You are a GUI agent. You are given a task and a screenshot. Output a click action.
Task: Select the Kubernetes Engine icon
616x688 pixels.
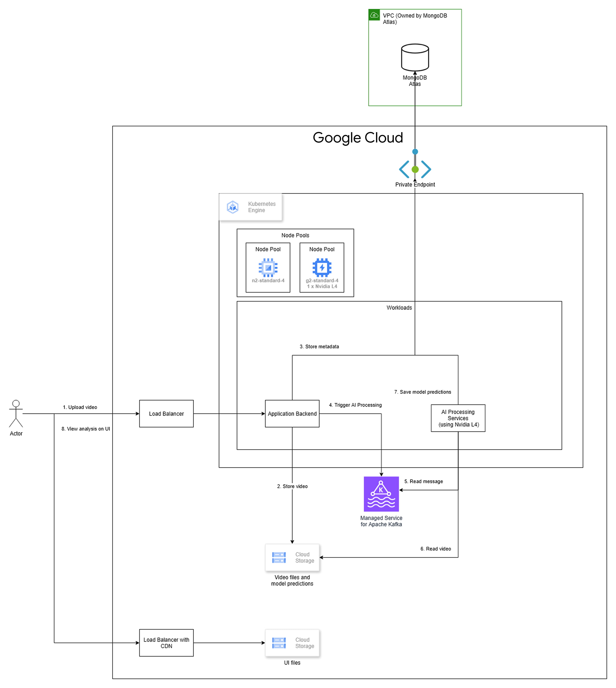coord(233,207)
